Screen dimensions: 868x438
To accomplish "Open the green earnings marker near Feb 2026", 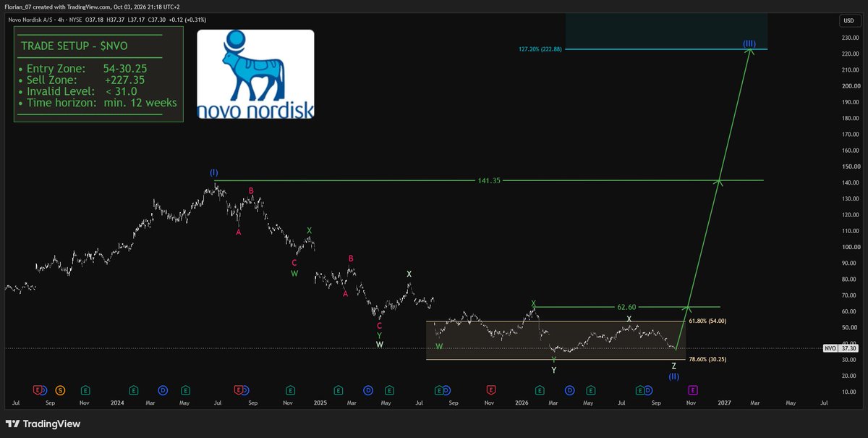I will (x=541, y=390).
